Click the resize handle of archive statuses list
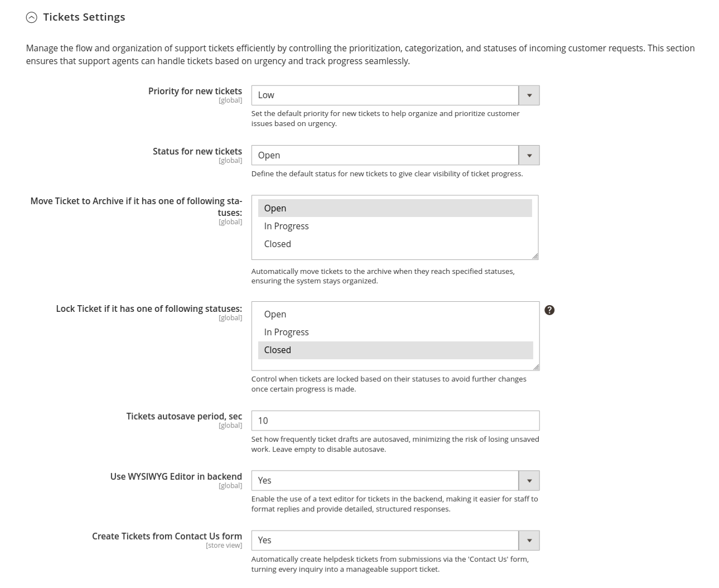Viewport: 719px width, 588px height. click(x=535, y=256)
